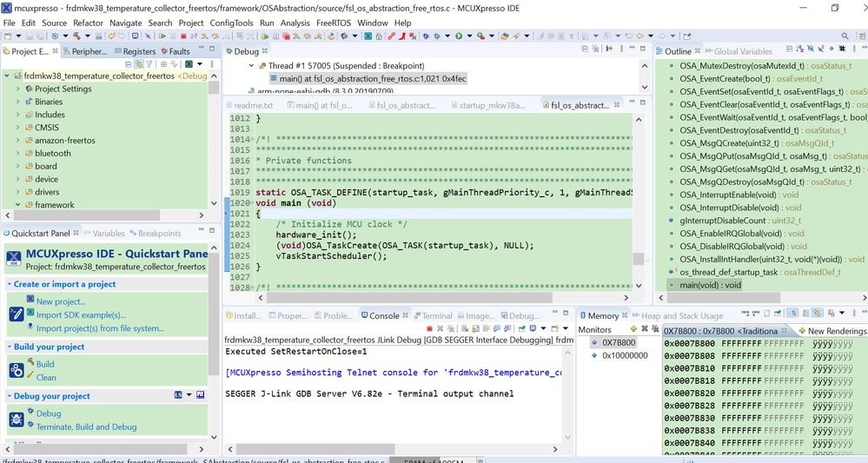Click the Back navigation arrow in toolbar
The image size is (868, 463).
point(639,36)
